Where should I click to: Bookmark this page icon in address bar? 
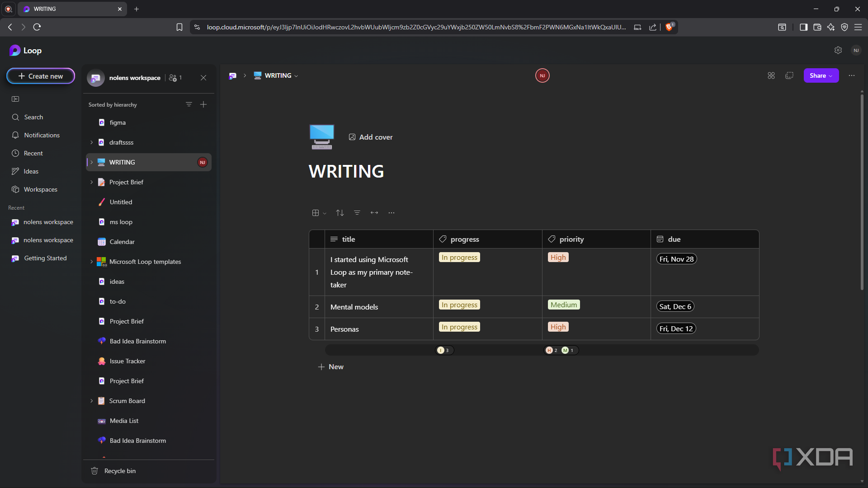click(179, 27)
